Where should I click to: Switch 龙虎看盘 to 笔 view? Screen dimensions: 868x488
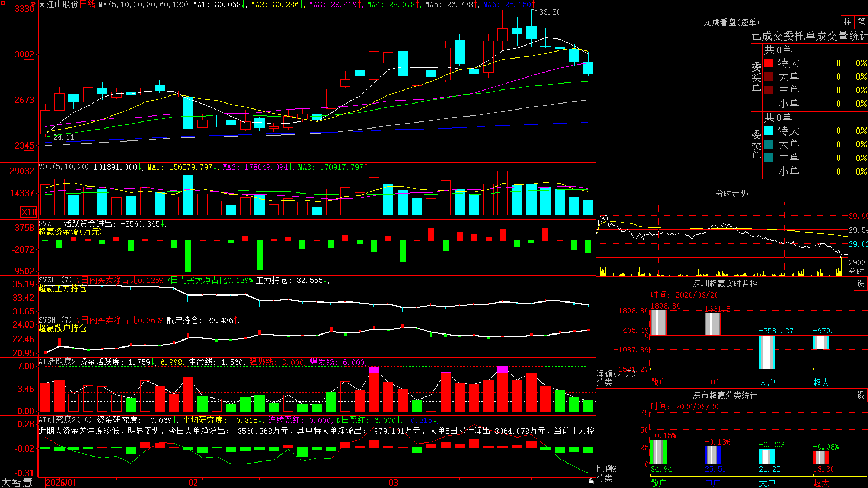pos(861,22)
